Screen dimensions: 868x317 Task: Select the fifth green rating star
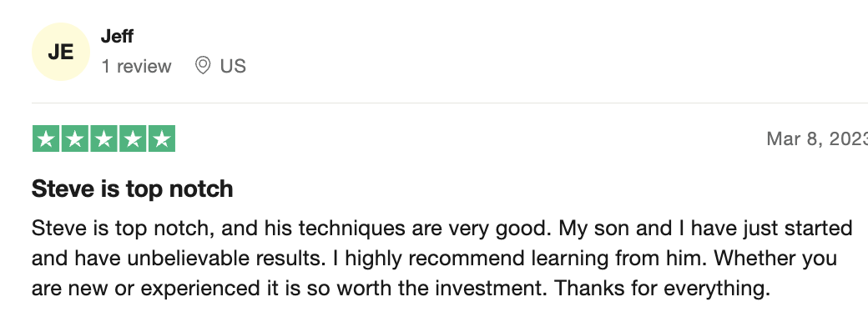(x=161, y=138)
